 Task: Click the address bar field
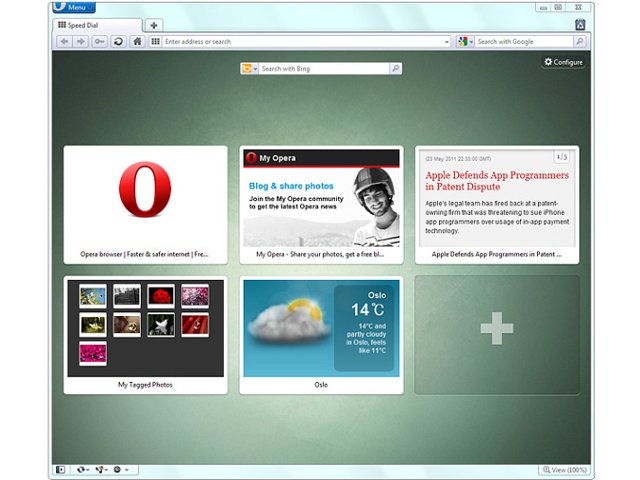(300, 42)
